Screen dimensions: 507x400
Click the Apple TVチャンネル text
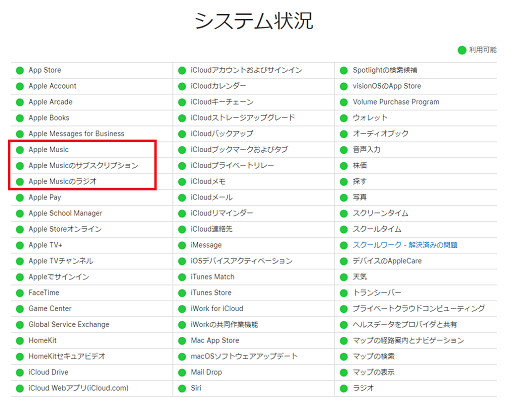(61, 261)
